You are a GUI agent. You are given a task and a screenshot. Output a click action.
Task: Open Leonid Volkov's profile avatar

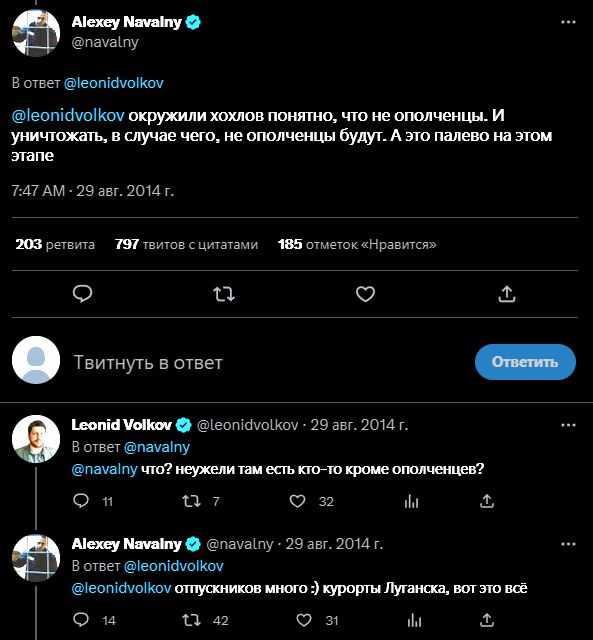pos(36,439)
